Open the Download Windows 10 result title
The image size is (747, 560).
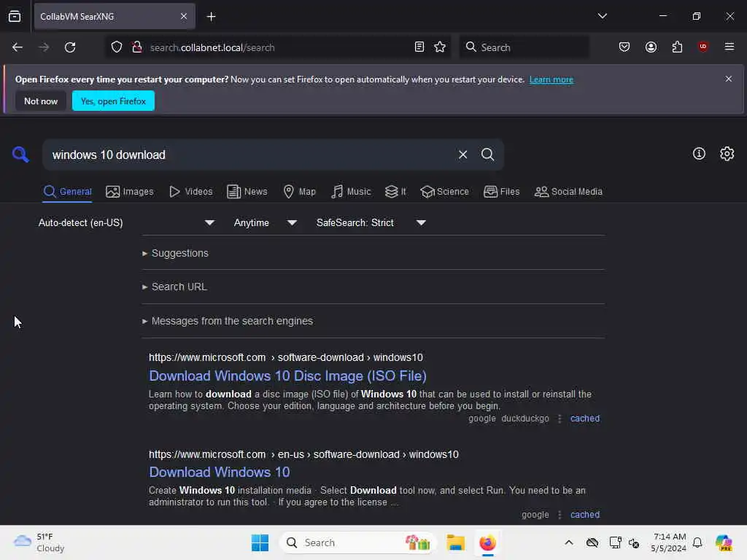click(219, 472)
